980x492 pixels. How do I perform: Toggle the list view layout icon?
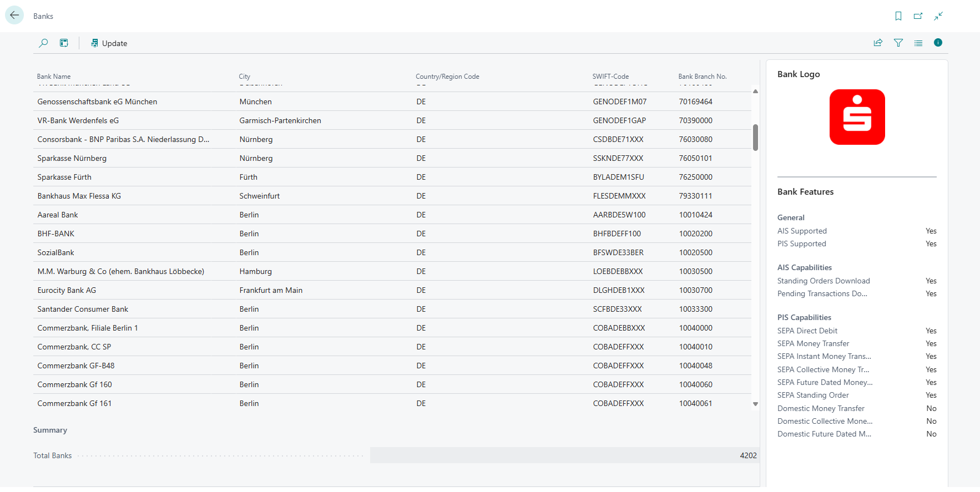918,43
